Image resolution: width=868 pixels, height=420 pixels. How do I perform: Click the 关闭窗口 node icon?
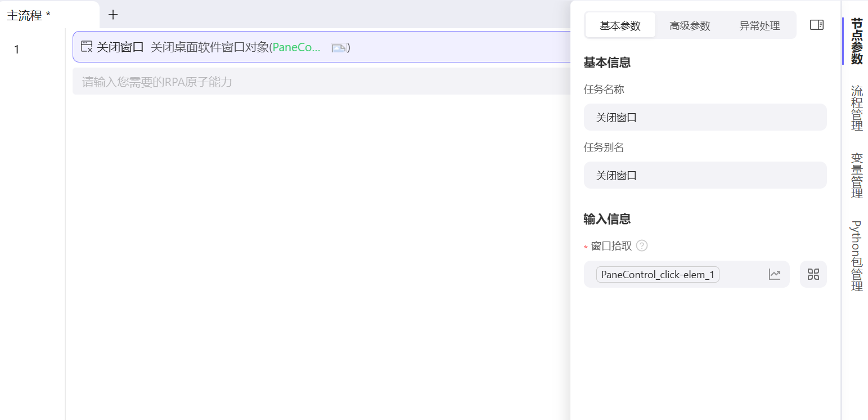click(x=87, y=47)
